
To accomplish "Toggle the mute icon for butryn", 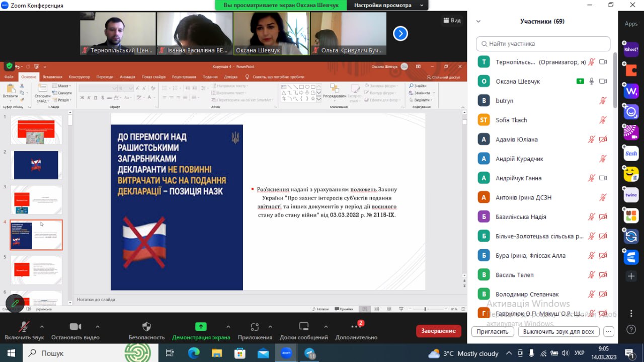I will [x=603, y=101].
